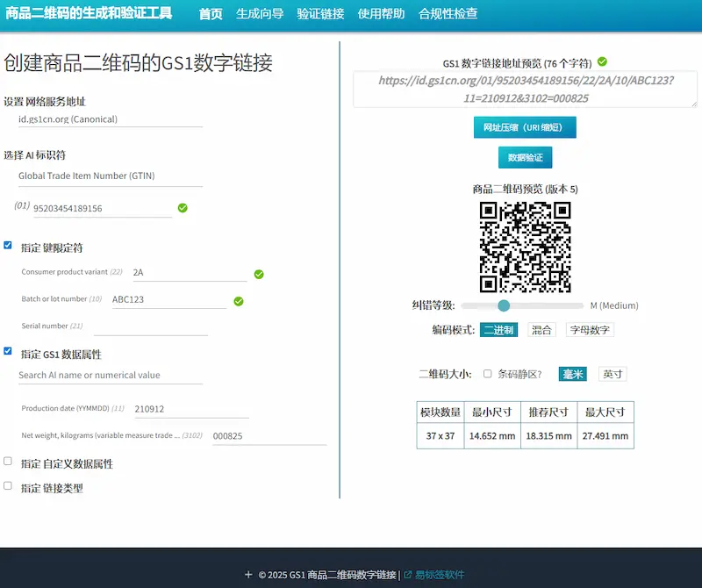Open the Search AI name or numerical value combo box
Viewport: 702px width, 588px height.
click(111, 375)
